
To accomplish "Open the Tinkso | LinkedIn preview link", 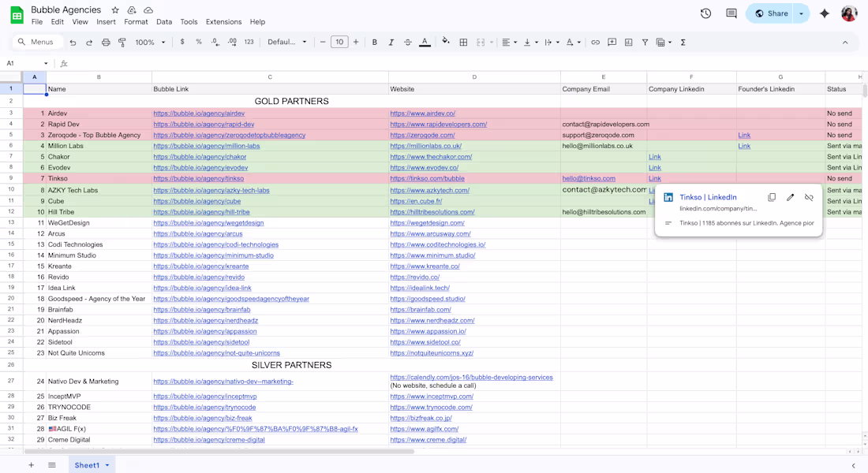I will pos(708,197).
